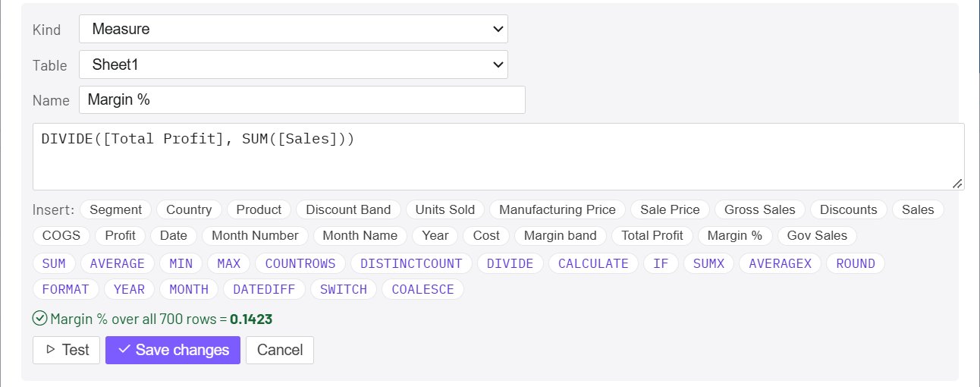Insert the Margin % measure chip

734,235
